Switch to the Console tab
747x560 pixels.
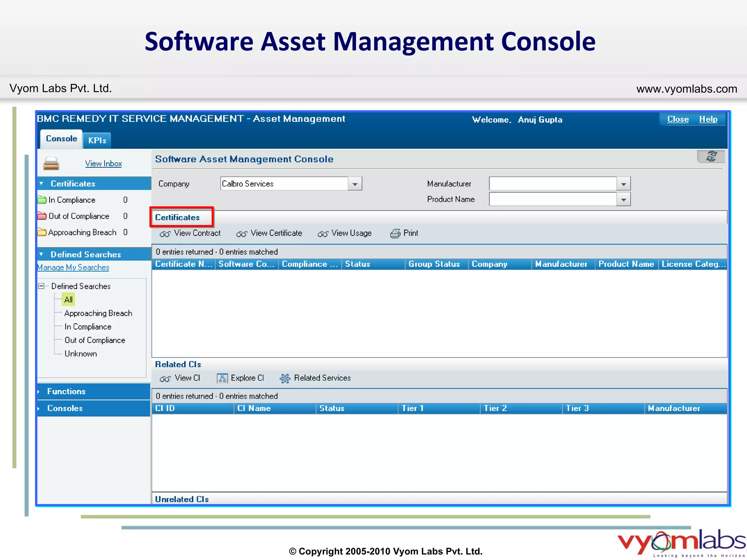pyautogui.click(x=61, y=139)
